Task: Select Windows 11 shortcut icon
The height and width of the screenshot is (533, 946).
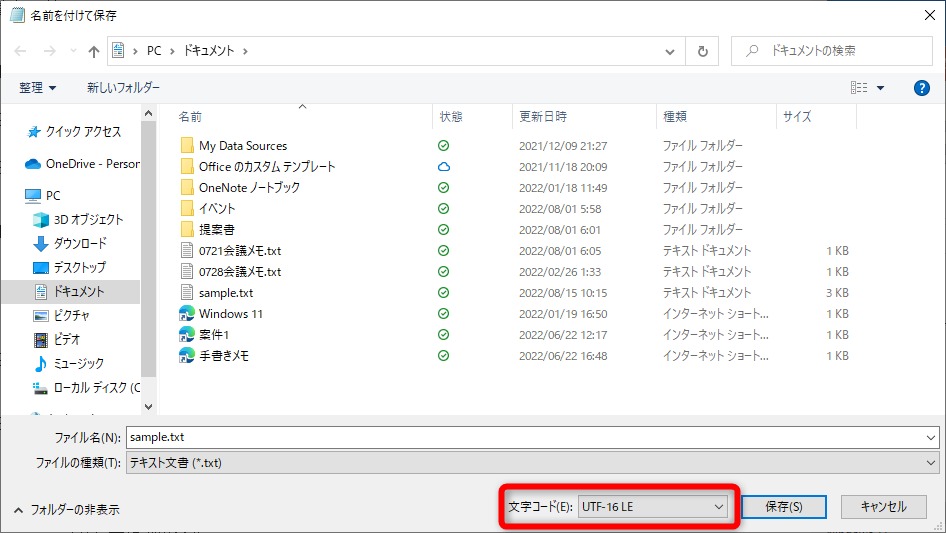Action: tap(187, 314)
